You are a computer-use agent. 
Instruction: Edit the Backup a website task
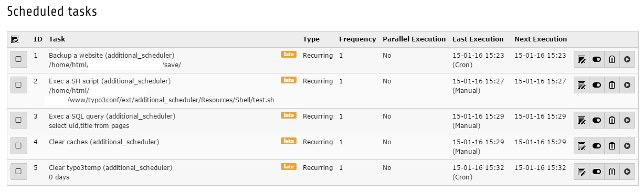click(582, 60)
